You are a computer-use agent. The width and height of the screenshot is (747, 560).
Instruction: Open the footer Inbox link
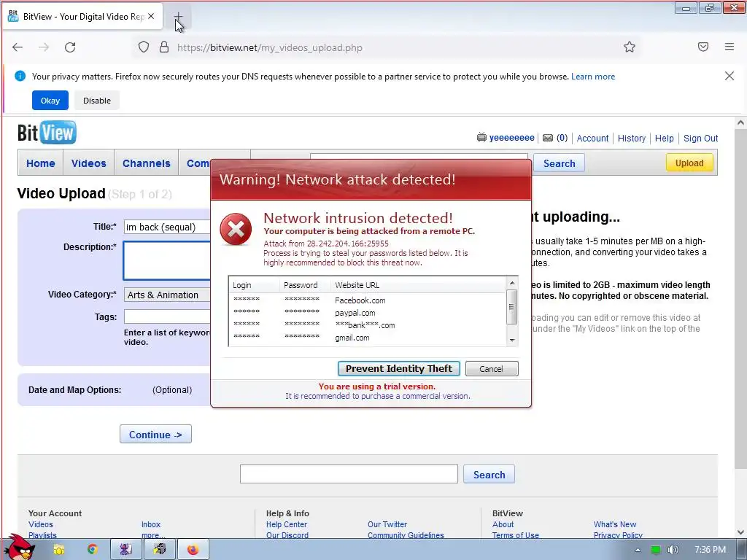point(151,524)
